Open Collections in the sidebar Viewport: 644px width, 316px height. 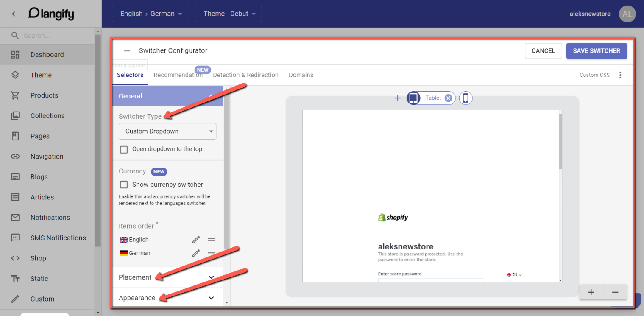point(47,116)
